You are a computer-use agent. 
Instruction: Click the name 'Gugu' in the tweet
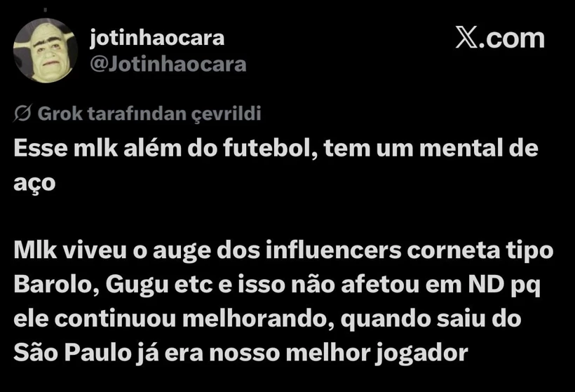137,285
